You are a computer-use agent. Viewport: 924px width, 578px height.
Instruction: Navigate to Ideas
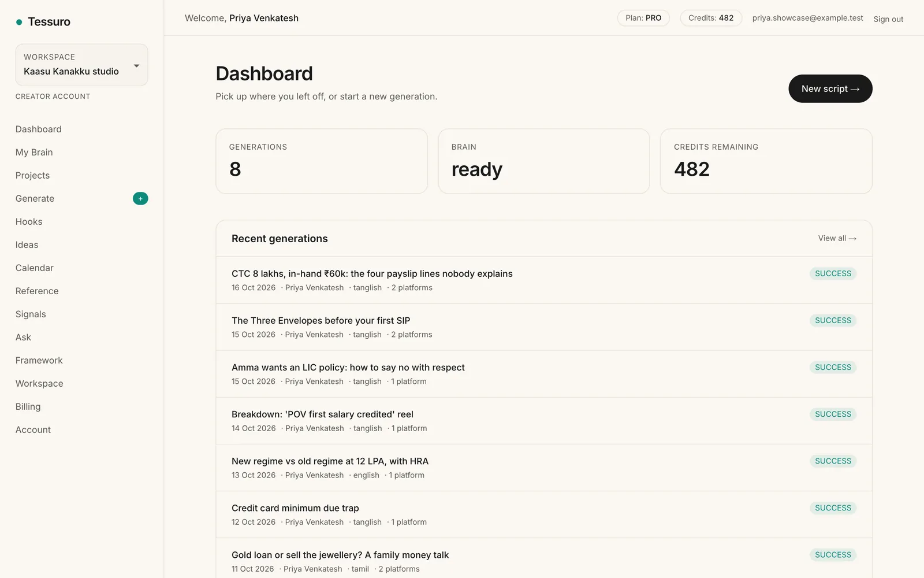27,244
